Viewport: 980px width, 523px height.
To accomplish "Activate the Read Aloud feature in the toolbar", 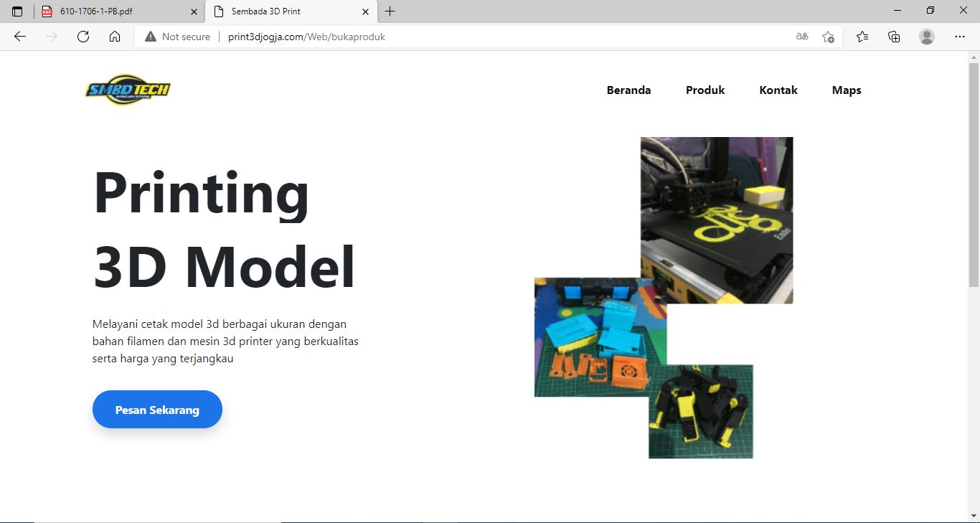I will click(x=801, y=37).
